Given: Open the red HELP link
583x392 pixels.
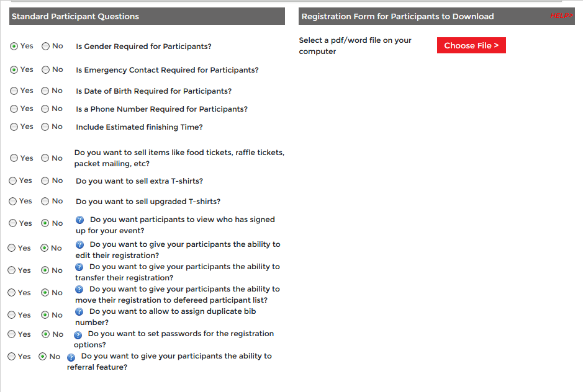Looking at the screenshot, I should [561, 16].
